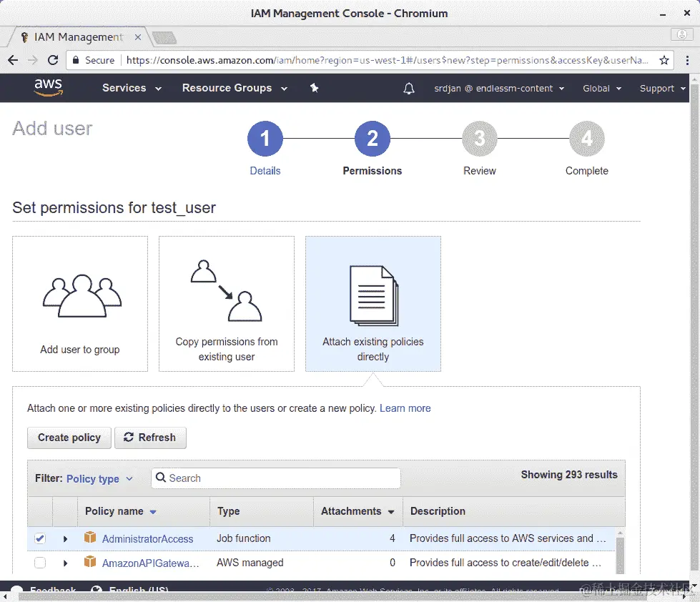Select Copy permissions from existing user
Viewport: 700px width, 602px height.
227,304
